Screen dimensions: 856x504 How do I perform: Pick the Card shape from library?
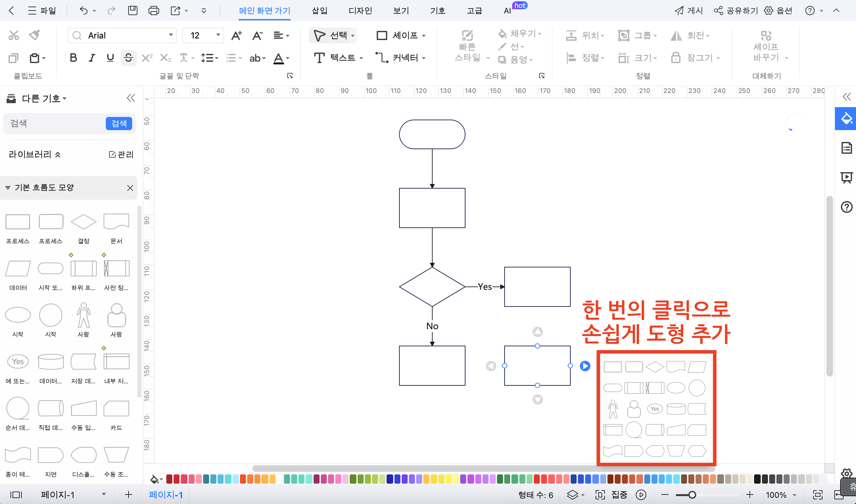point(116,408)
